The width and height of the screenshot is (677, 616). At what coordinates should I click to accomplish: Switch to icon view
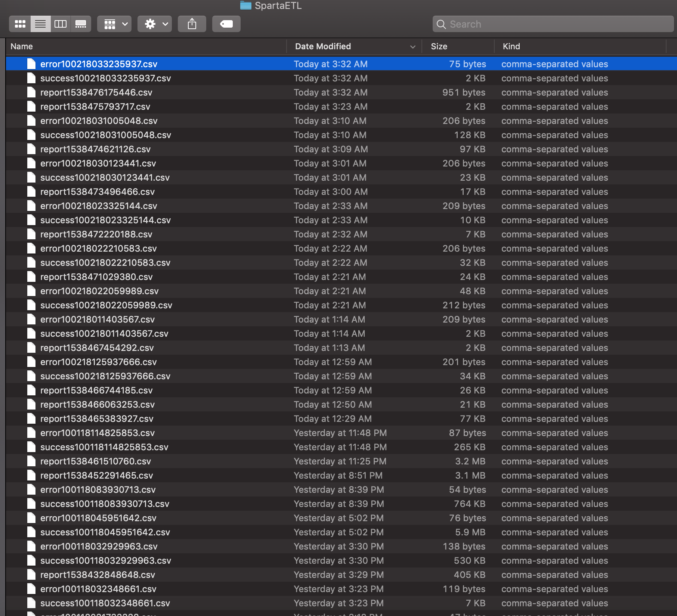click(20, 24)
